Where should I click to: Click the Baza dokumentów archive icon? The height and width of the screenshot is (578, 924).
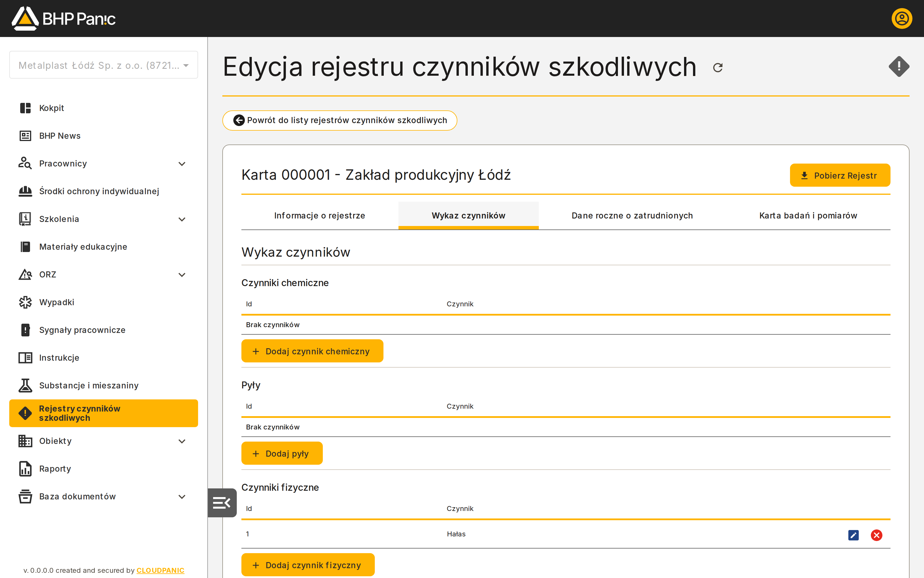pyautogui.click(x=25, y=497)
